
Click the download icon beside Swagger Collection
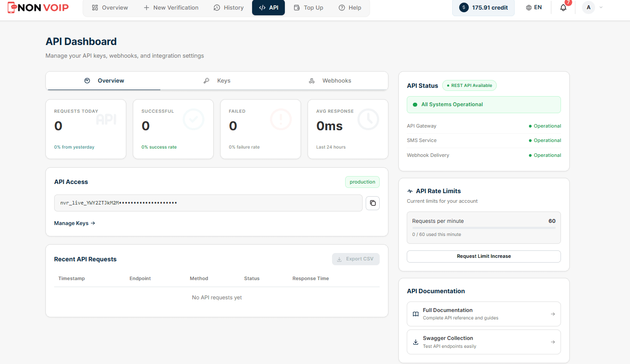pos(415,342)
